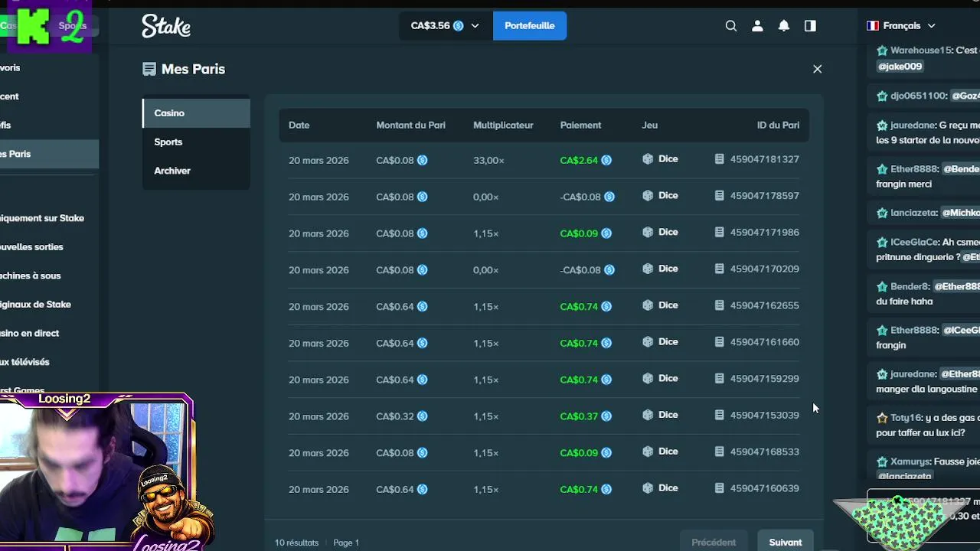
Task: Click Dice game icon for bet 459047160639
Action: (x=648, y=488)
